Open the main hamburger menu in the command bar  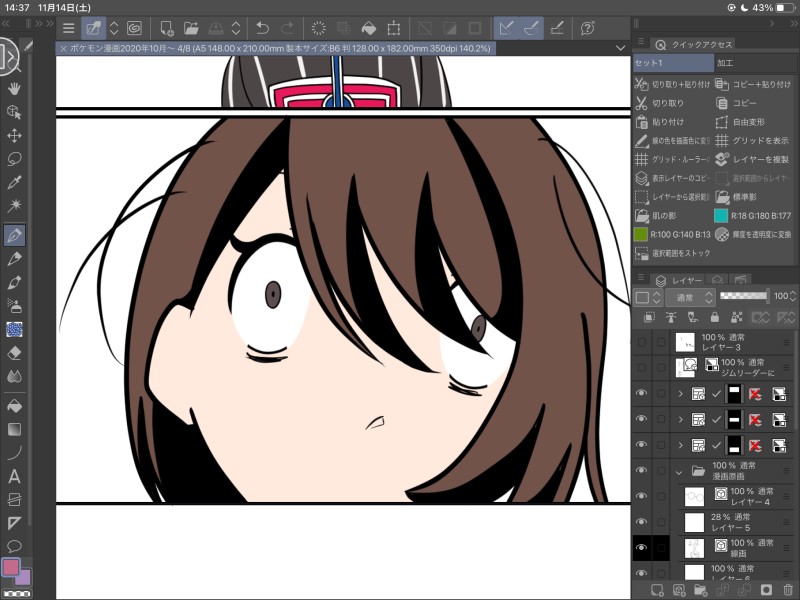[x=68, y=28]
